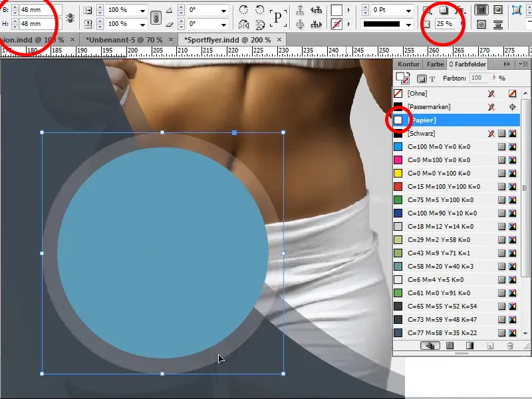Toggle the constrain scale proportions chain icon
The image size is (532, 399).
click(156, 18)
